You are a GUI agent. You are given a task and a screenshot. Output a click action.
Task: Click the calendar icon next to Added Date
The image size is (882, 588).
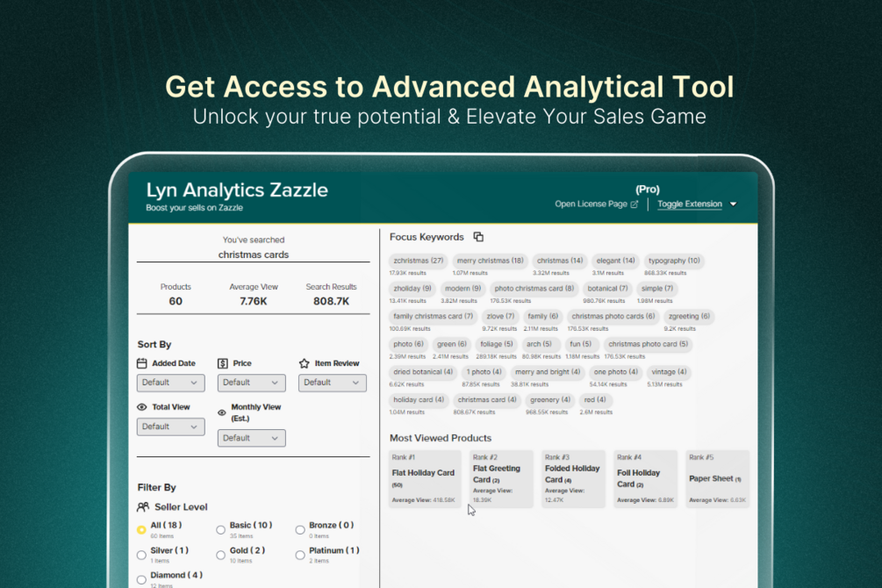click(x=142, y=363)
